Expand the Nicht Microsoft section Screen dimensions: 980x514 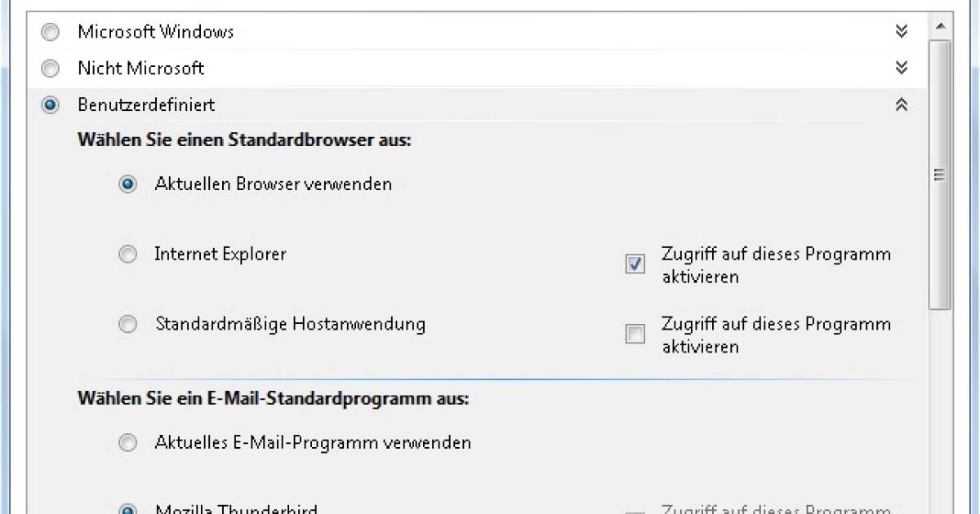pos(901,68)
